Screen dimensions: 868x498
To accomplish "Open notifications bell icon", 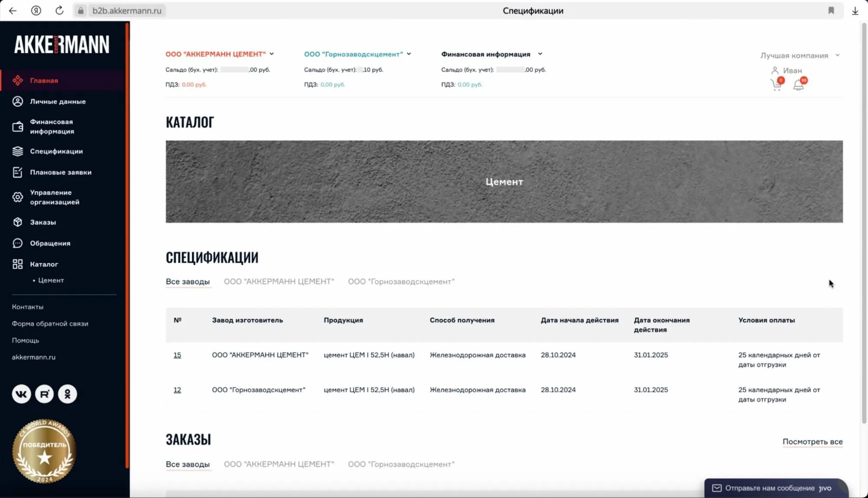I will (x=799, y=85).
